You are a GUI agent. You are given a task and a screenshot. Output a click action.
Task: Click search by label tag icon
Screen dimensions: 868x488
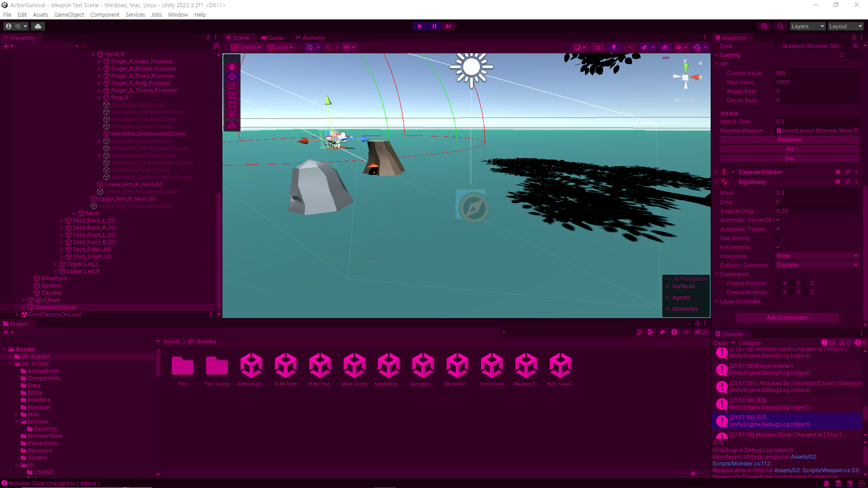tap(662, 332)
